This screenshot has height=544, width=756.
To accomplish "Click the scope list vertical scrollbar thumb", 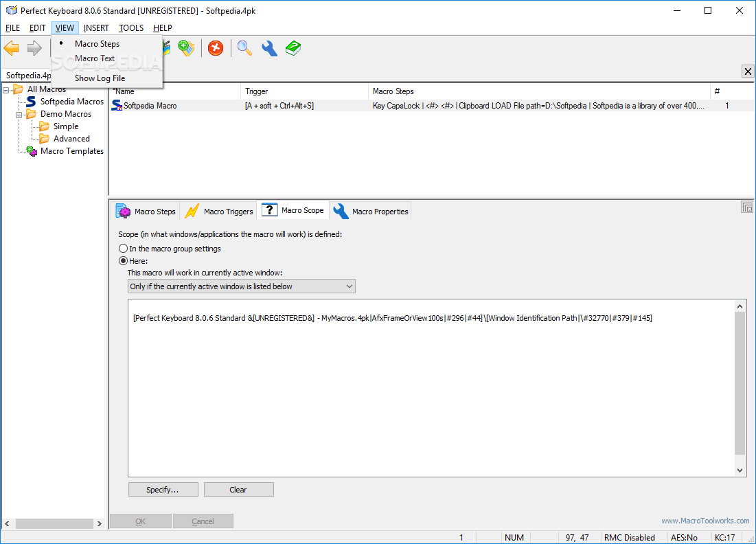I will pos(740,383).
